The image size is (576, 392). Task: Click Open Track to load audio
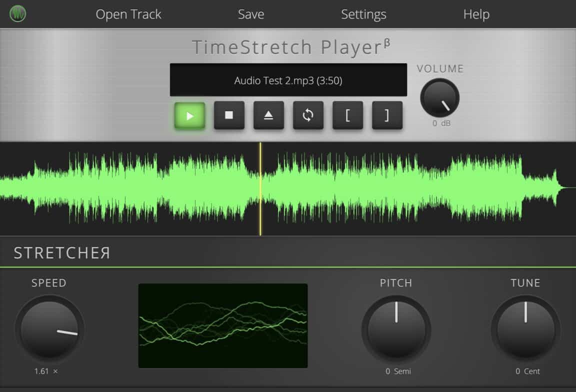[x=128, y=14]
